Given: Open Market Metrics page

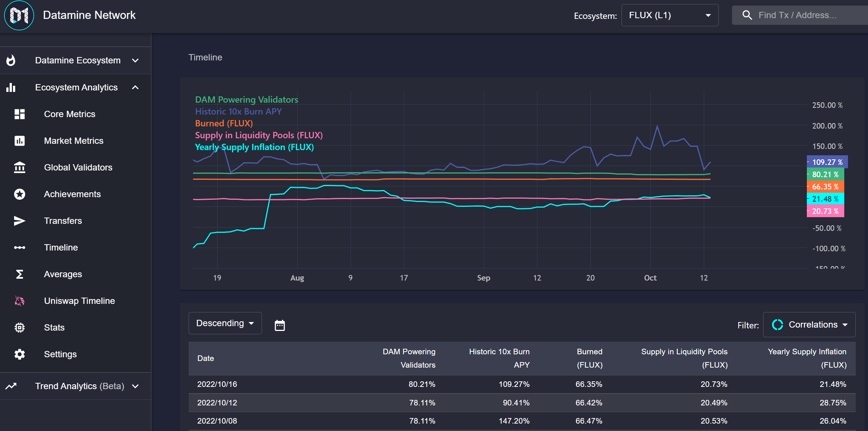Looking at the screenshot, I should coord(74,141).
